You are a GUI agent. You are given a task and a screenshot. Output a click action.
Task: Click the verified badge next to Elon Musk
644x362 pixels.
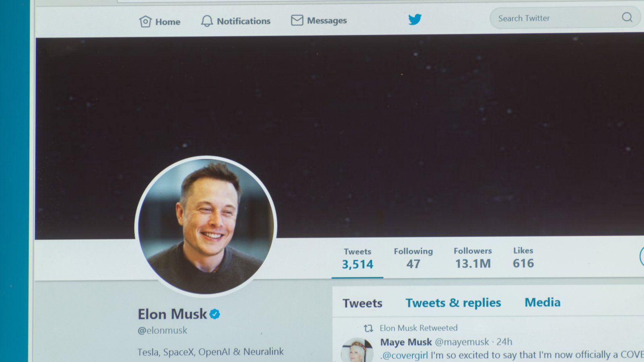pyautogui.click(x=215, y=314)
